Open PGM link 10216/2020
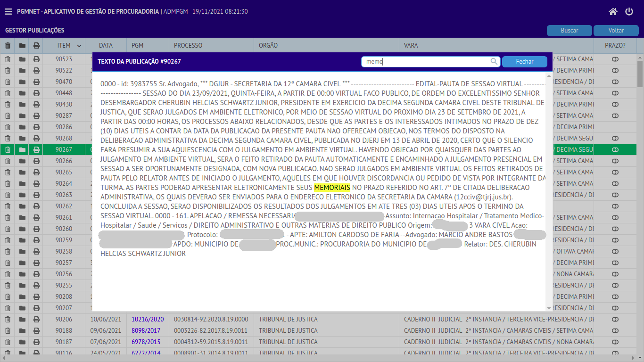Screen dimensions: 644x362 pyautogui.click(x=148, y=319)
